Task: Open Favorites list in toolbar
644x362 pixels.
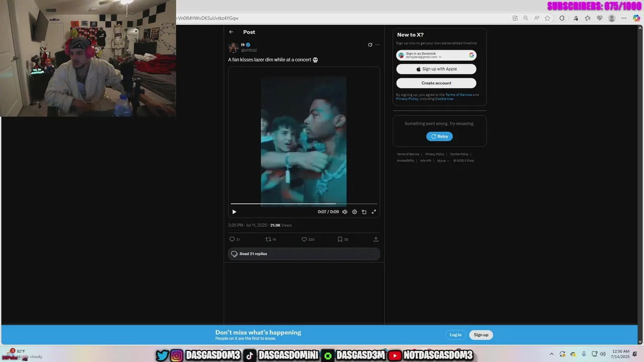Action: point(588,18)
